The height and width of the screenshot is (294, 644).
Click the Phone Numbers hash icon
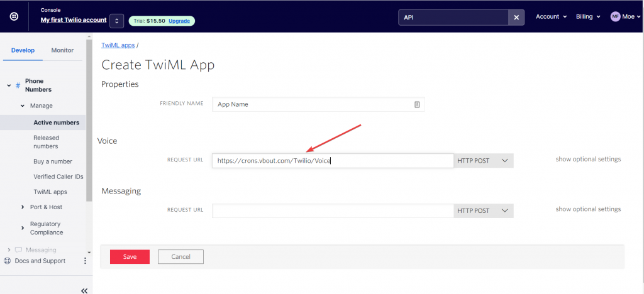coord(18,85)
